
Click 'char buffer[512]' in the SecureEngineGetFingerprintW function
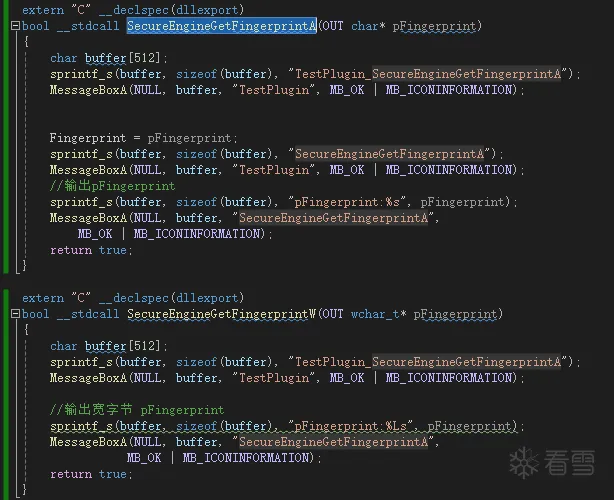click(105, 346)
